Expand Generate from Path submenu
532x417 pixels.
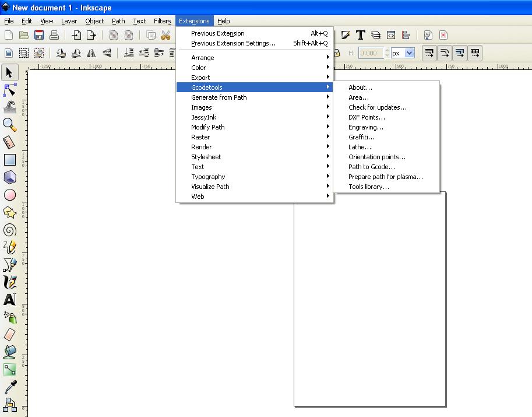pyautogui.click(x=255, y=97)
